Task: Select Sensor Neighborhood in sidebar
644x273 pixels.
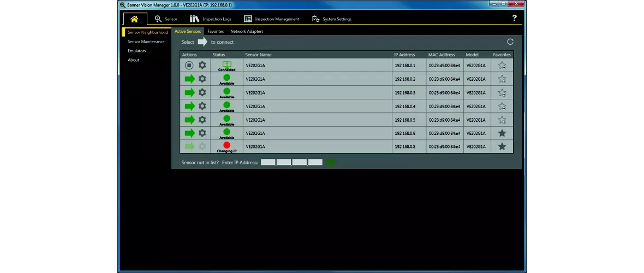Action: click(147, 32)
